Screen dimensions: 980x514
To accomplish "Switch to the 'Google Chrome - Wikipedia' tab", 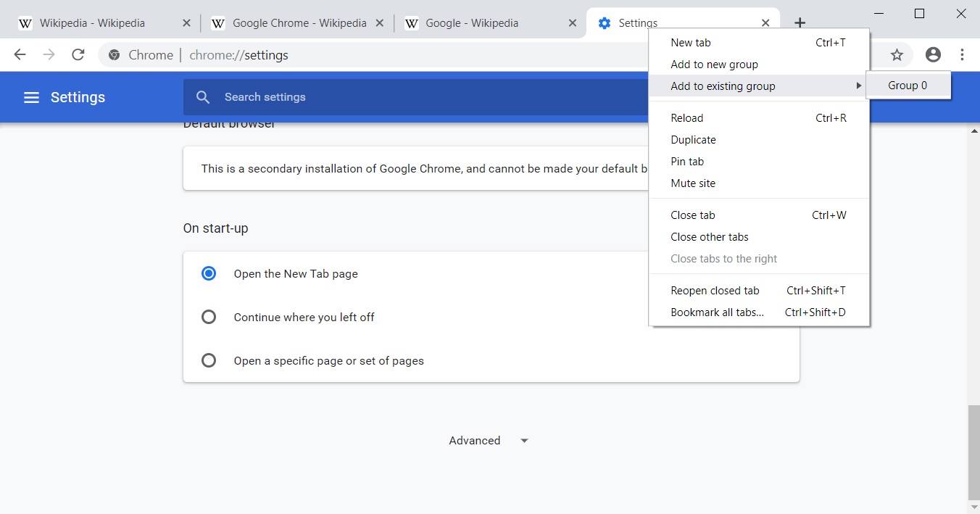I will pos(297,22).
